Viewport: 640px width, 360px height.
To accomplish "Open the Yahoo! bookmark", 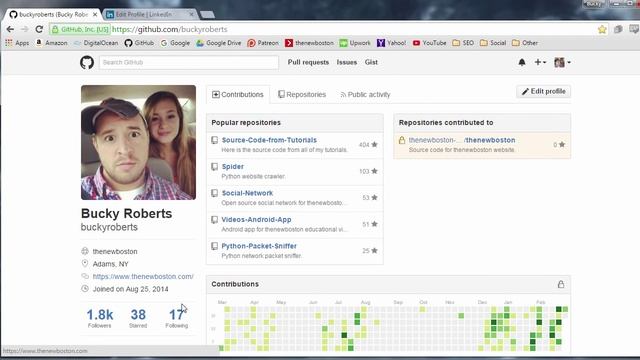I will pyautogui.click(x=391, y=43).
